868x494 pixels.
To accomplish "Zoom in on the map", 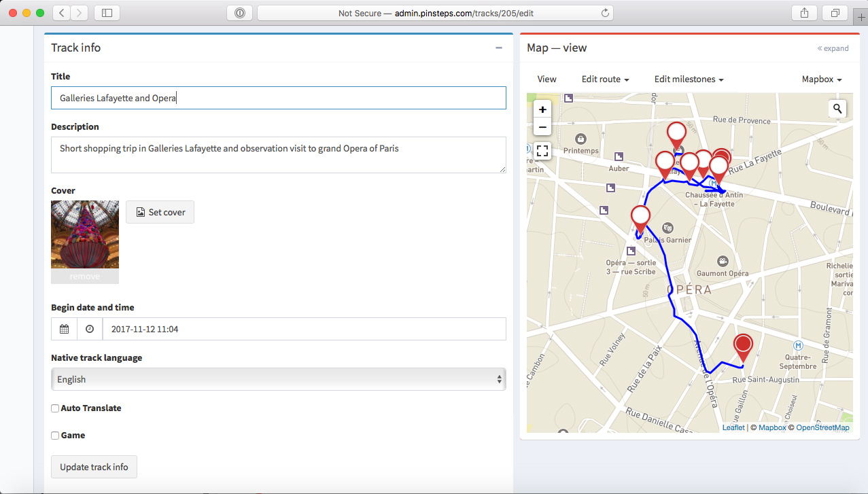I will click(x=542, y=109).
